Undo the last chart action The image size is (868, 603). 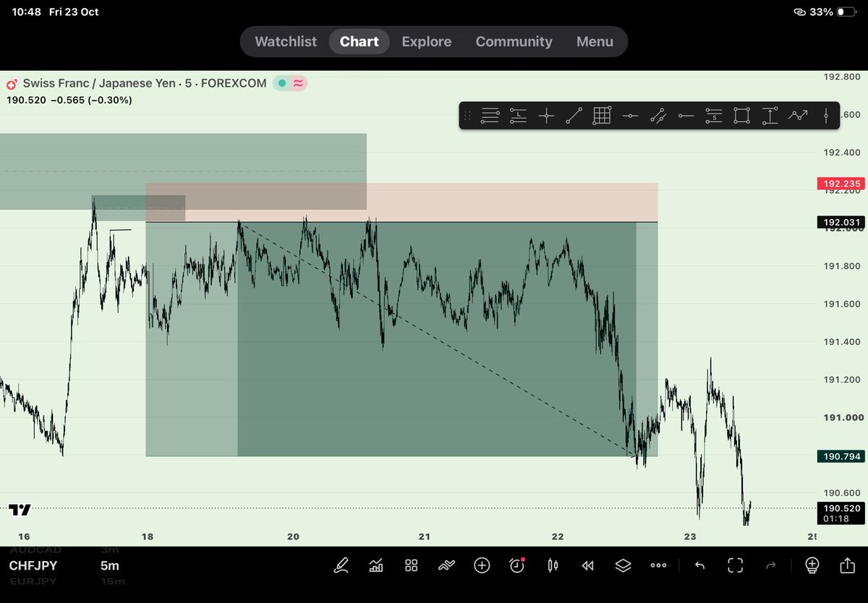699,565
